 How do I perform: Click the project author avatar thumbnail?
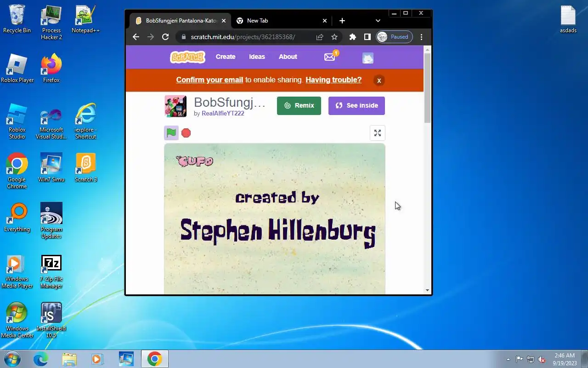(x=175, y=106)
